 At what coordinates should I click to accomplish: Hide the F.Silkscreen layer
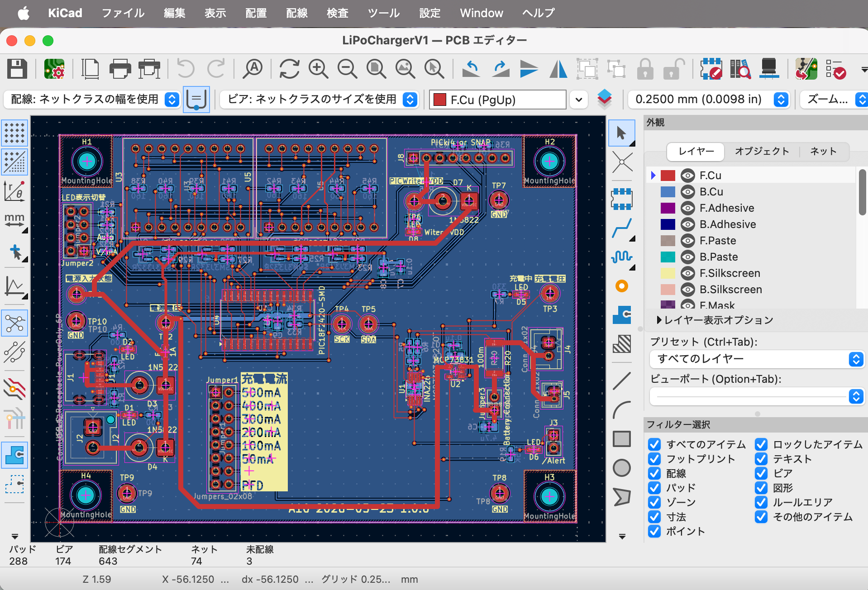tap(688, 273)
